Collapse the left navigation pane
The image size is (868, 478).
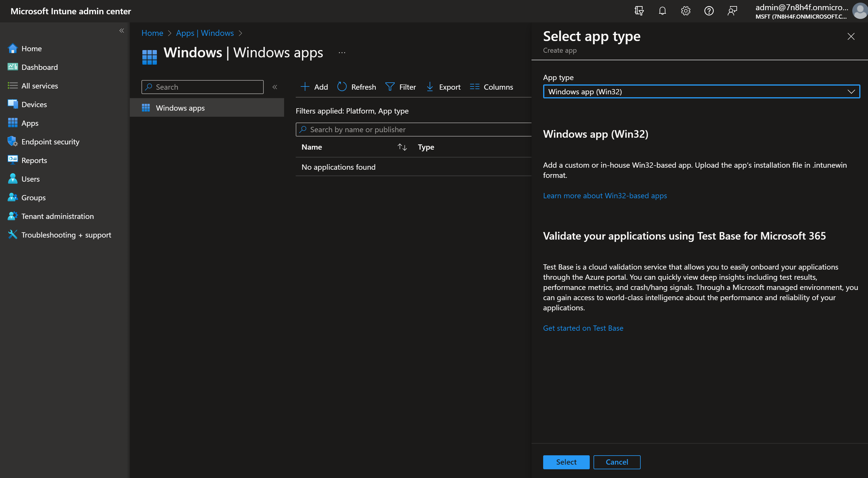pyautogui.click(x=122, y=30)
